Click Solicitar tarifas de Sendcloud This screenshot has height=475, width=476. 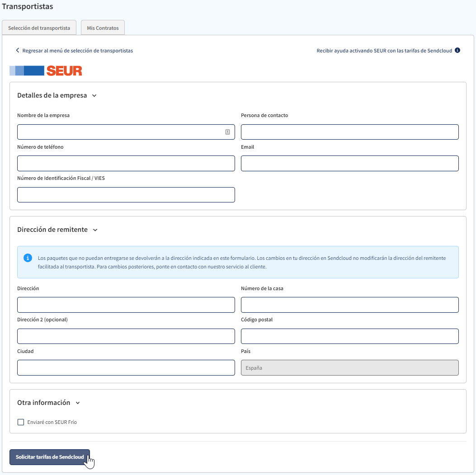tap(49, 457)
